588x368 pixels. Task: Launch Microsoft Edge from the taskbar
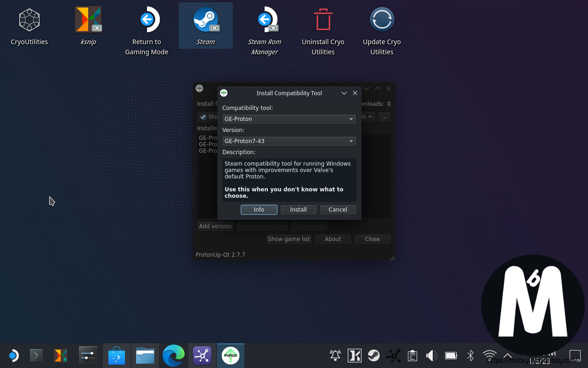click(x=174, y=356)
